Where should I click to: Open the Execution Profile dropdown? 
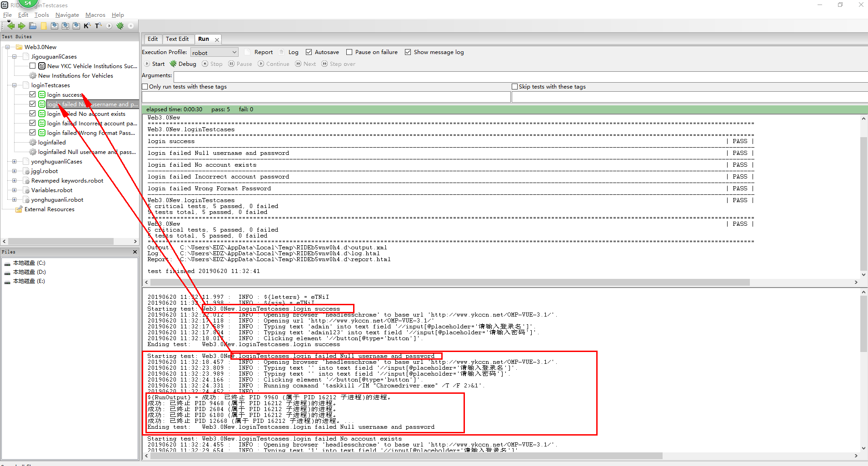click(x=214, y=52)
